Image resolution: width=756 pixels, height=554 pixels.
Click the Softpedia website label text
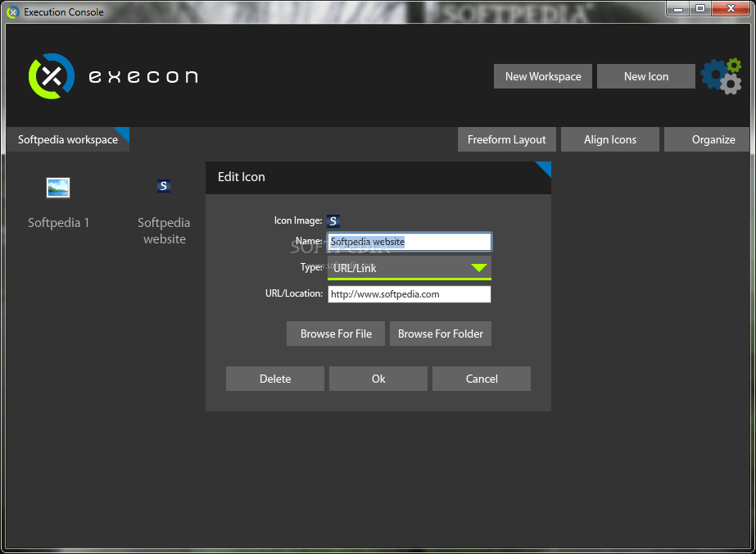pyautogui.click(x=164, y=230)
